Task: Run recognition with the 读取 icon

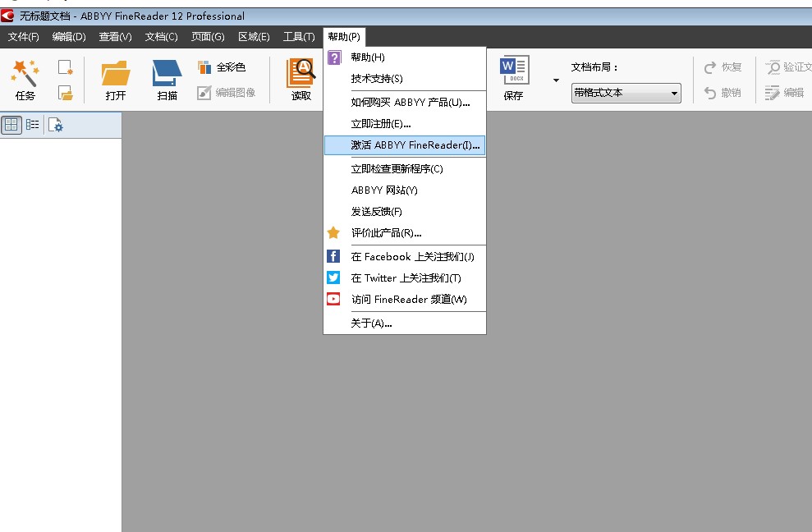Action: point(300,73)
